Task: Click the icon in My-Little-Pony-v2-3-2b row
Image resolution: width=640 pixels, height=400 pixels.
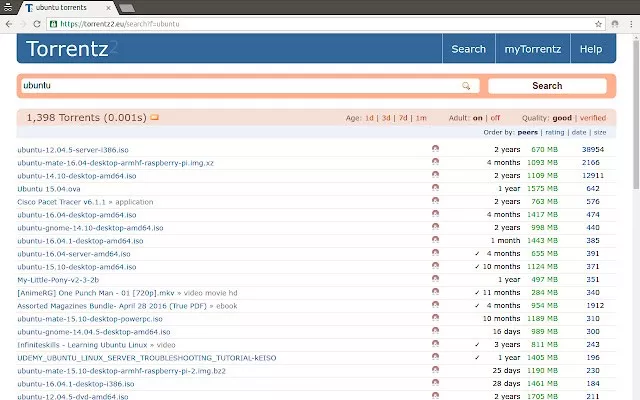Action: click(x=435, y=279)
